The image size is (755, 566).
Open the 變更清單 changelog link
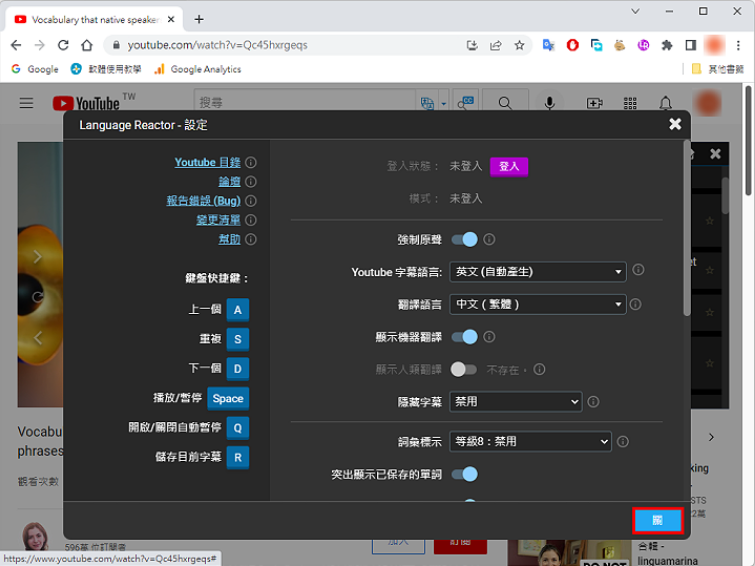click(x=219, y=220)
